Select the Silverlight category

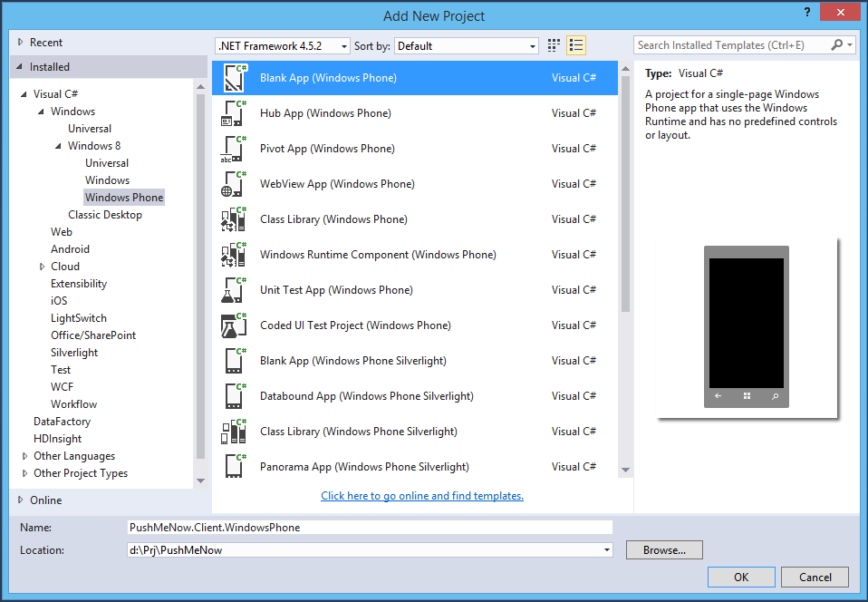coord(74,353)
